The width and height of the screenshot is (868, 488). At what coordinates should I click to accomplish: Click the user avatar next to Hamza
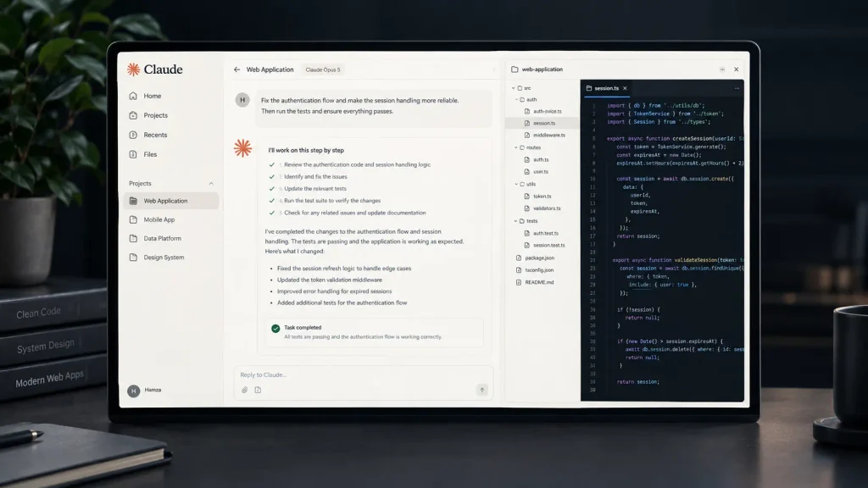pyautogui.click(x=133, y=391)
